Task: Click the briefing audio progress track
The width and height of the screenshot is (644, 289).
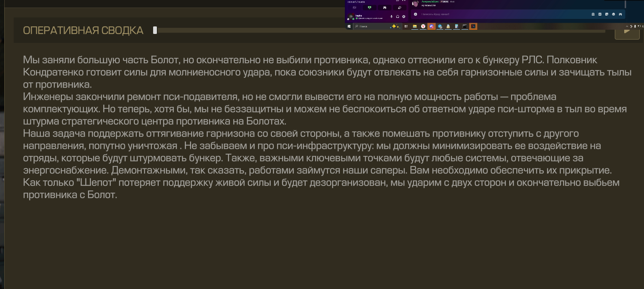Action: click(380, 31)
